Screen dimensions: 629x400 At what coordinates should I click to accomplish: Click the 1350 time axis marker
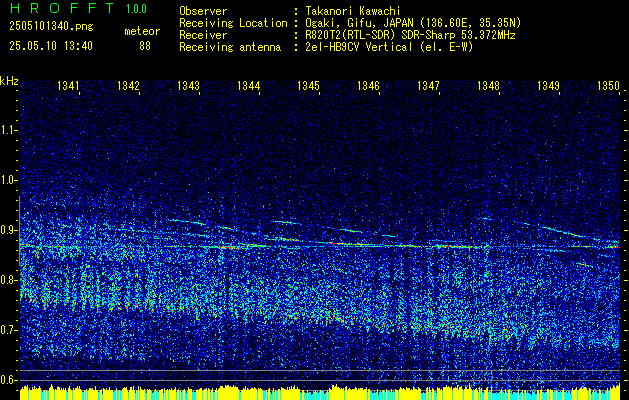pos(609,85)
